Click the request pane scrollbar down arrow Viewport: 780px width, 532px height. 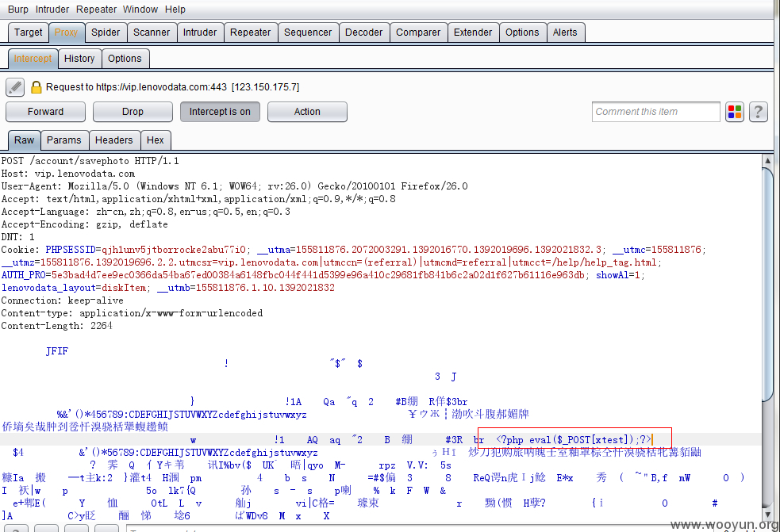point(767,515)
